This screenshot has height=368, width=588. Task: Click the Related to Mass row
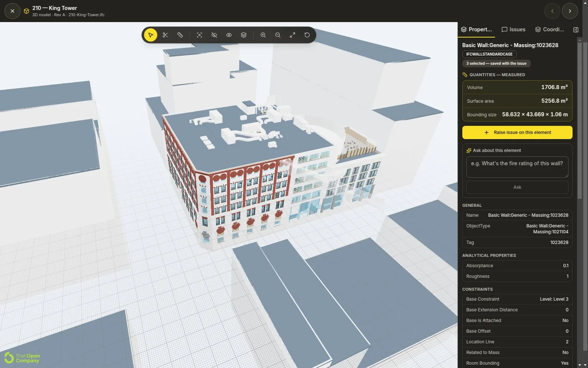coord(517,353)
